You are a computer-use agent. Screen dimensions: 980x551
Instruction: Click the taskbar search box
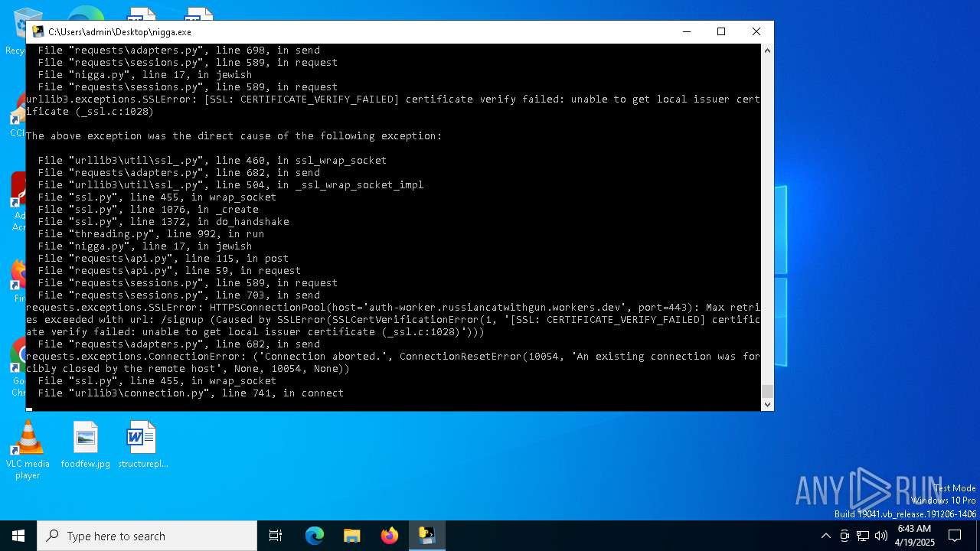(147, 536)
